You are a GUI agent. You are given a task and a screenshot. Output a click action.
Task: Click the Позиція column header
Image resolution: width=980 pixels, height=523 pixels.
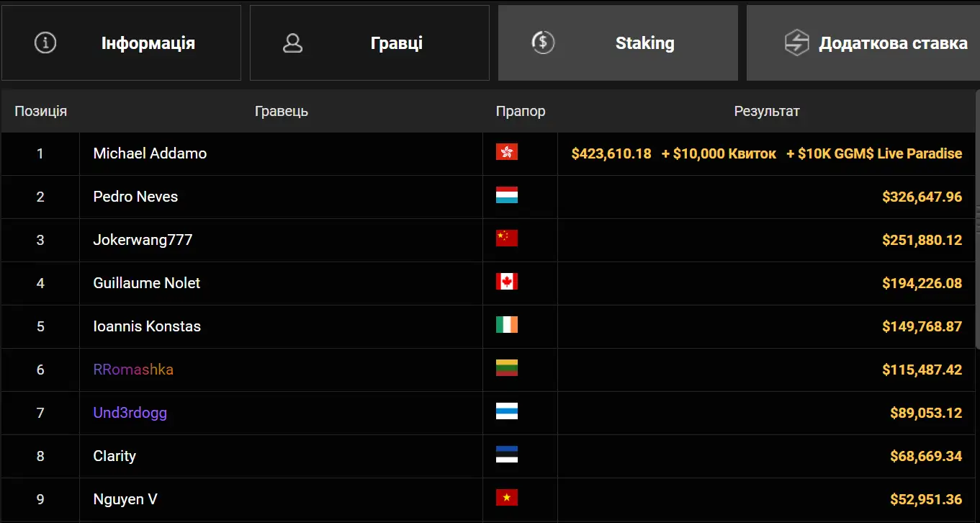click(x=41, y=111)
